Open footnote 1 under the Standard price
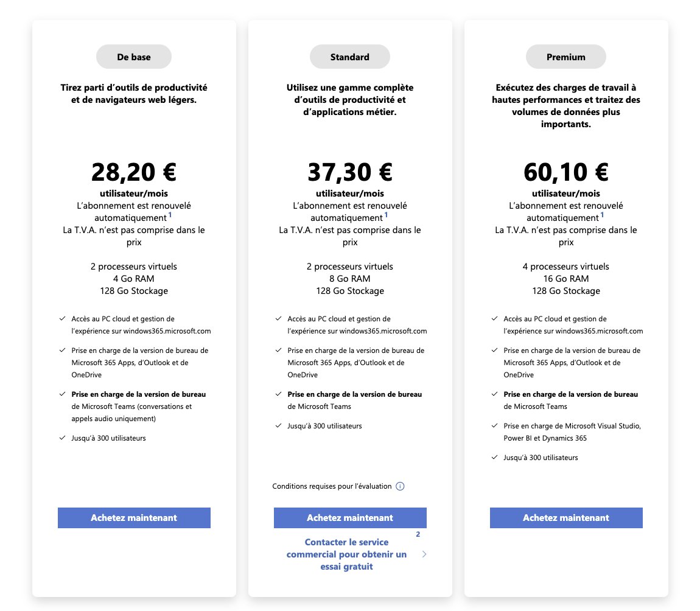The height and width of the screenshot is (611, 700). (385, 214)
